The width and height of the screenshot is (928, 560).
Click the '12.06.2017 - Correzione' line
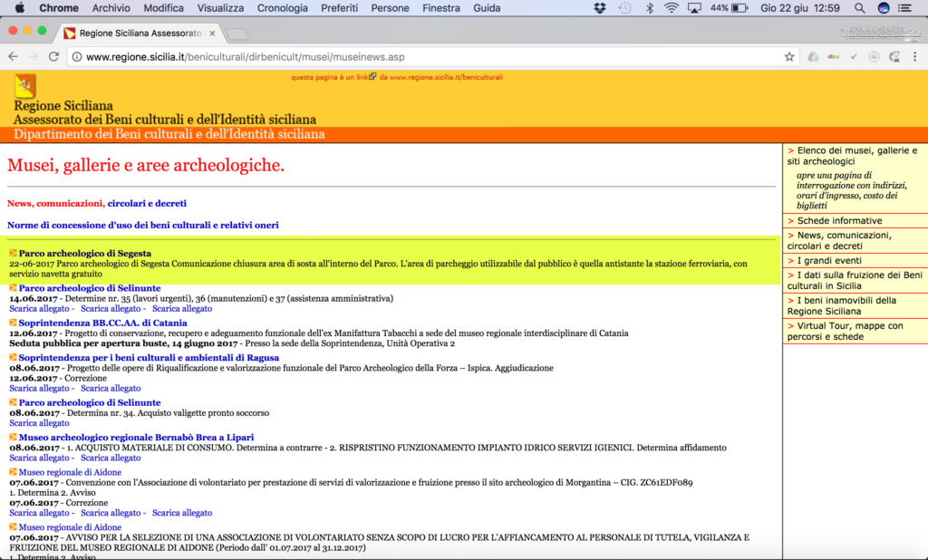pos(58,378)
